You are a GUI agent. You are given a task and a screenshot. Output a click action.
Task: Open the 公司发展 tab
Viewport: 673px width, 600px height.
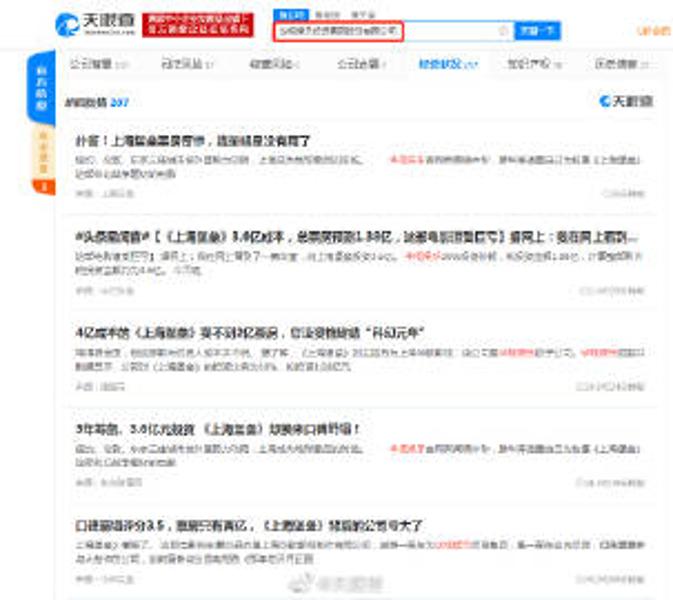coord(355,64)
